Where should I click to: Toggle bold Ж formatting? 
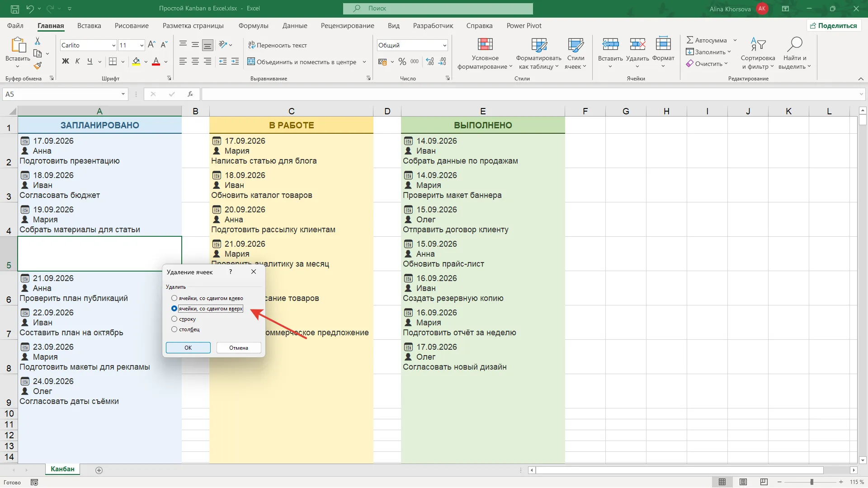click(66, 61)
